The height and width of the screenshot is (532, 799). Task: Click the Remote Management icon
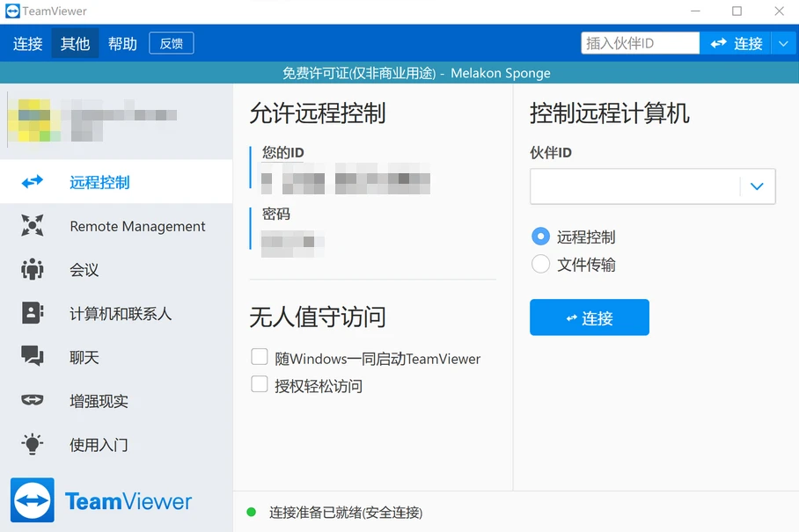tap(32, 225)
